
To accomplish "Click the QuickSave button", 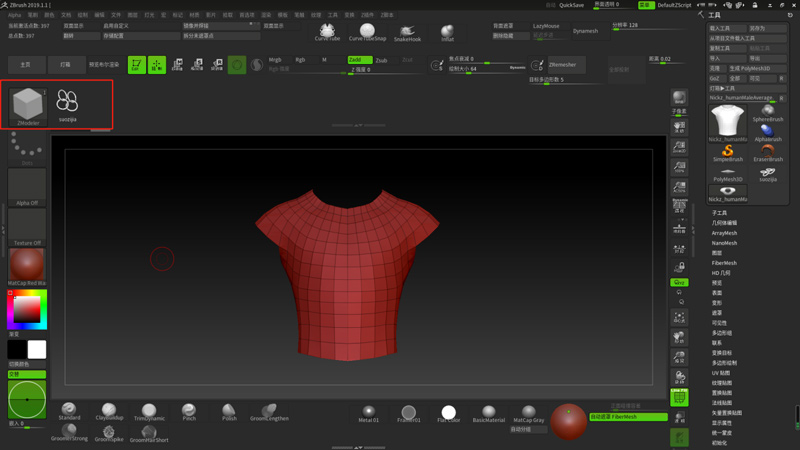I will [x=571, y=5].
